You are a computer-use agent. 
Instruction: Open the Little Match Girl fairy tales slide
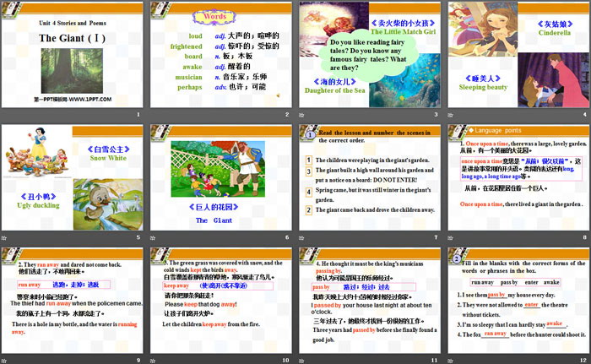point(370,55)
